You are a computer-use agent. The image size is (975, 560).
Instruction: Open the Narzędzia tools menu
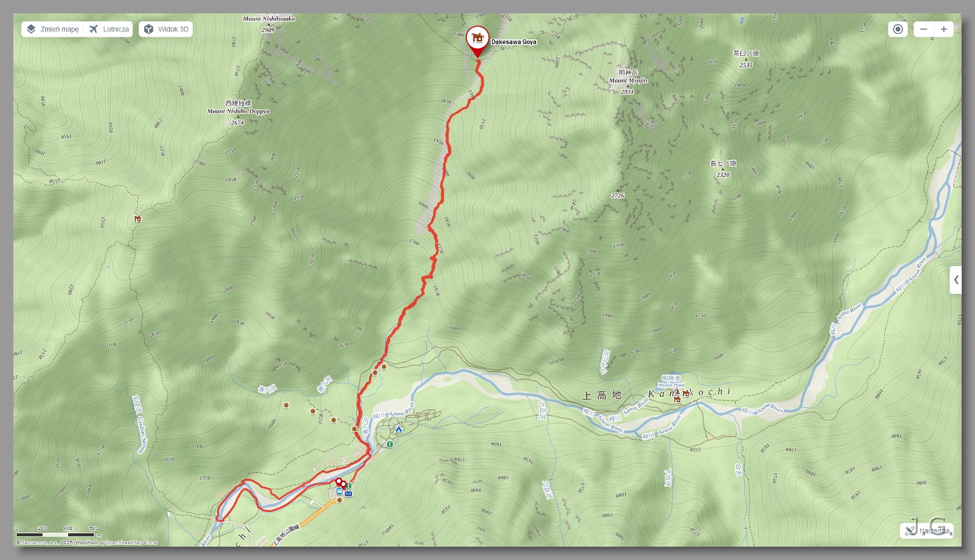point(927,531)
